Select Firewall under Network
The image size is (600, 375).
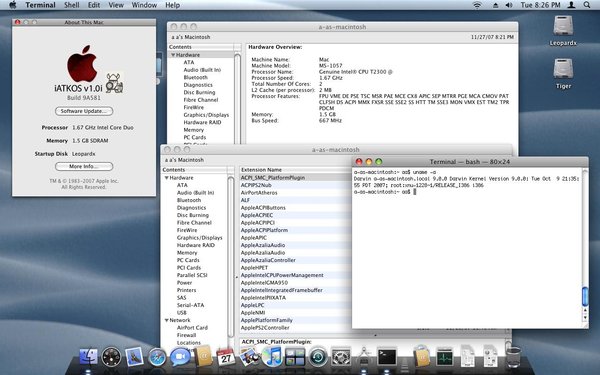[186, 335]
